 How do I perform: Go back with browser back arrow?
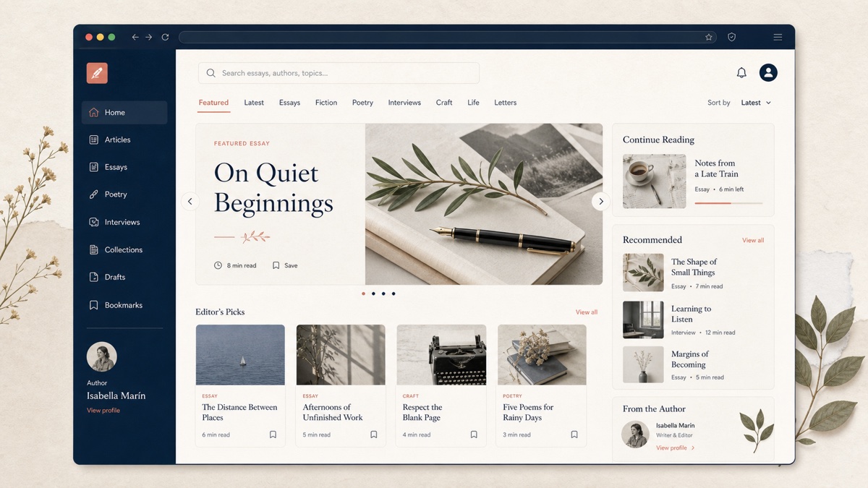(x=135, y=37)
